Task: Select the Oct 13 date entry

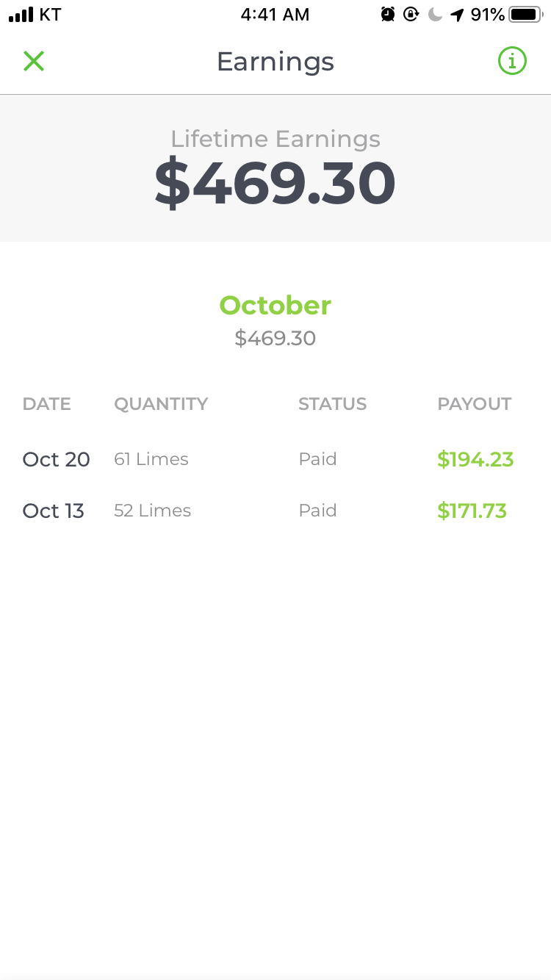Action: 54,511
